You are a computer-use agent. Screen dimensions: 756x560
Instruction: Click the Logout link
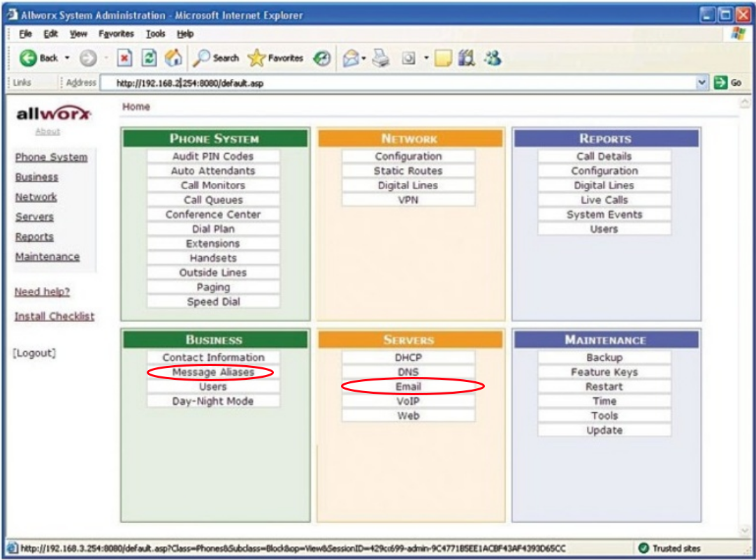point(34,353)
